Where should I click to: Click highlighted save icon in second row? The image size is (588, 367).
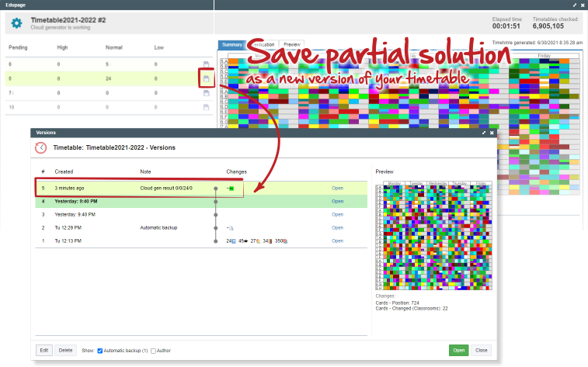click(206, 78)
